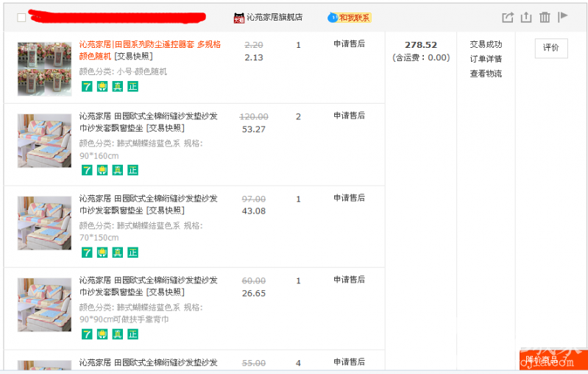The height and width of the screenshot is (374, 588).
Task: Click 申请售后 for the 90*160cm sofa cushion
Action: point(349,116)
